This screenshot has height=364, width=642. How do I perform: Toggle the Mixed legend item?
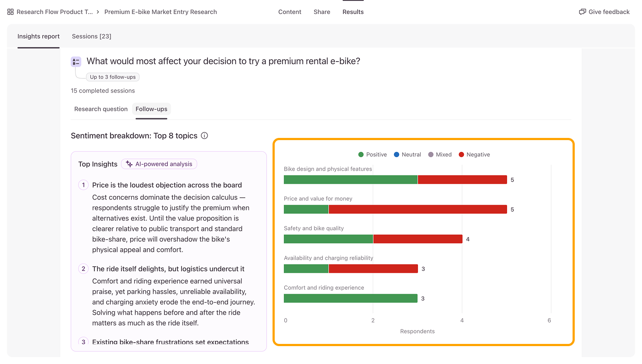click(440, 155)
